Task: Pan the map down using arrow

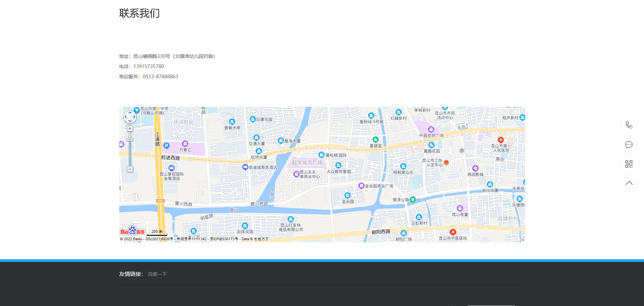Action: 130,121
